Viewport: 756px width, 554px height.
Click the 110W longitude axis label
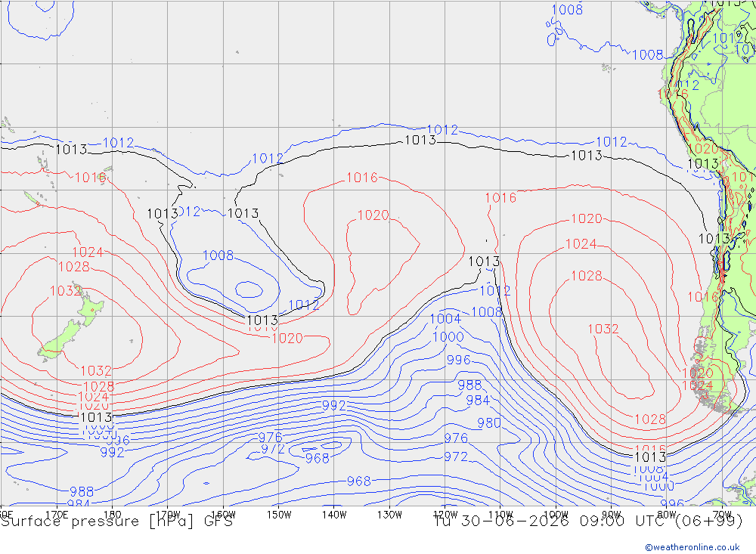pos(500,515)
